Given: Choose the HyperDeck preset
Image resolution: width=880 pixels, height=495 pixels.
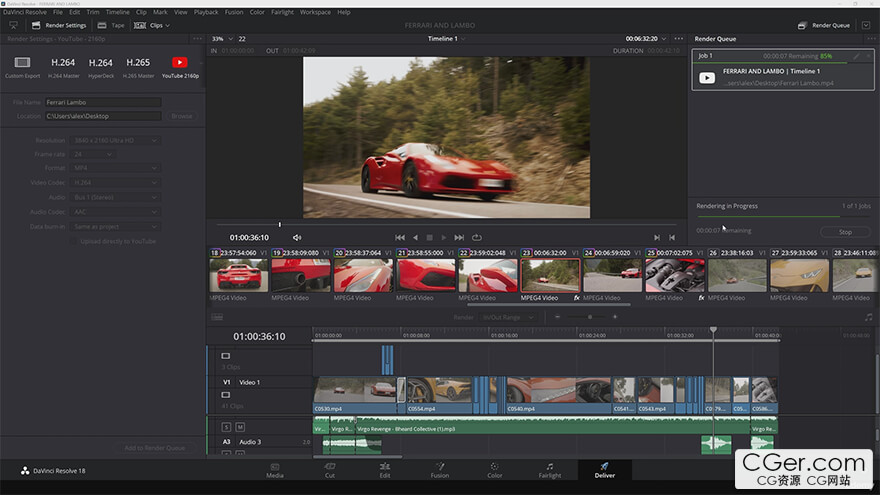Looking at the screenshot, I should coord(100,67).
